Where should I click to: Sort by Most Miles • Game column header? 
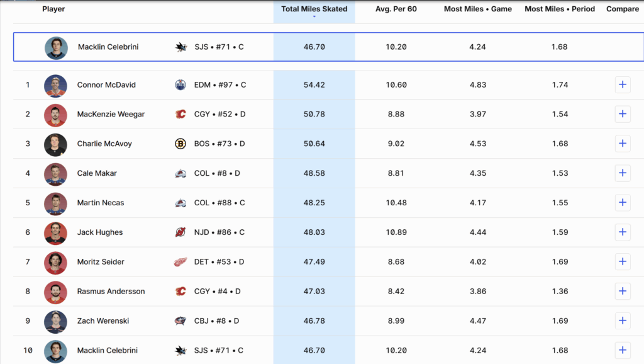[477, 9]
